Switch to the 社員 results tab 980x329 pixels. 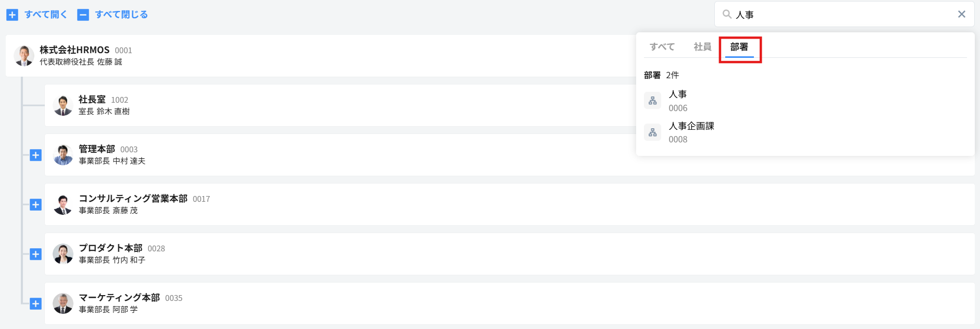[x=702, y=47]
